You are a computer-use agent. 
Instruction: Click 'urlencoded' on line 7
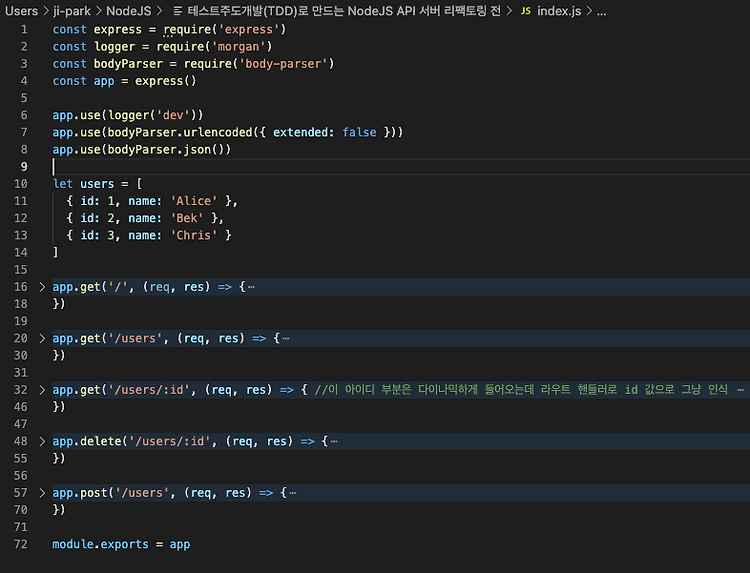[x=218, y=132]
